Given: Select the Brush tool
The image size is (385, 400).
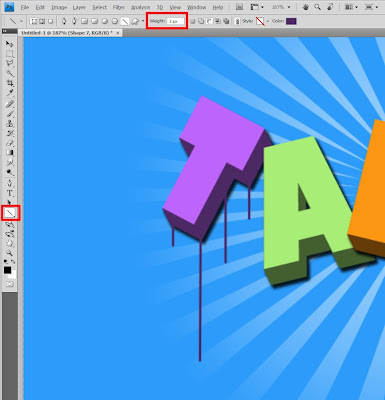Looking at the screenshot, I should [x=10, y=114].
